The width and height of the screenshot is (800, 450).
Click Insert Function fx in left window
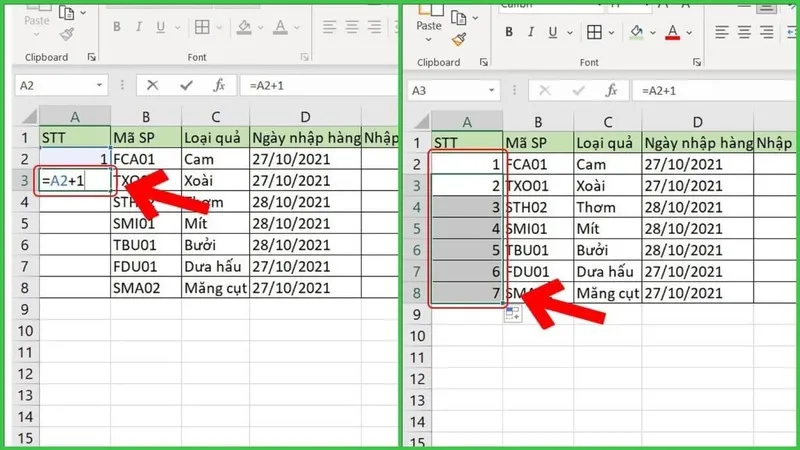[219, 85]
